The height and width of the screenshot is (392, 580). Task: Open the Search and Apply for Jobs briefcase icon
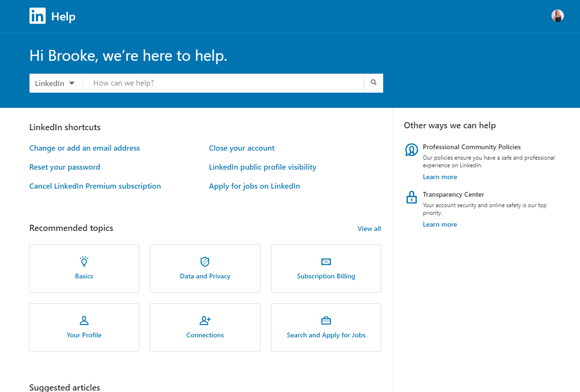pos(326,320)
